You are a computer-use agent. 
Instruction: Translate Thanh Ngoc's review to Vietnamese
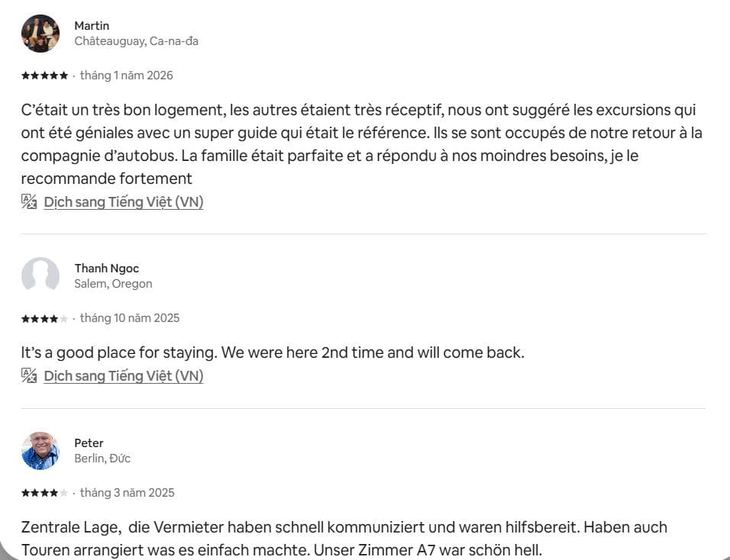point(123,375)
